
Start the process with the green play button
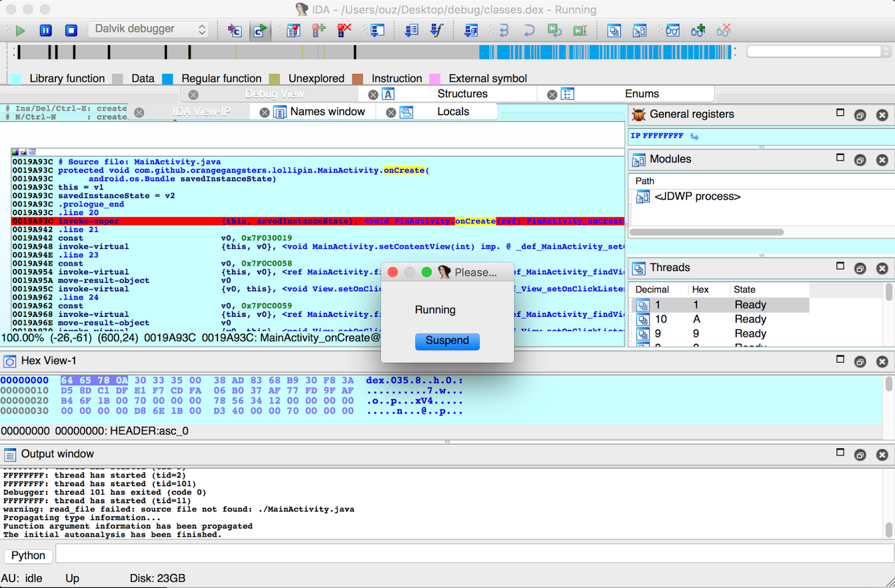21,30
